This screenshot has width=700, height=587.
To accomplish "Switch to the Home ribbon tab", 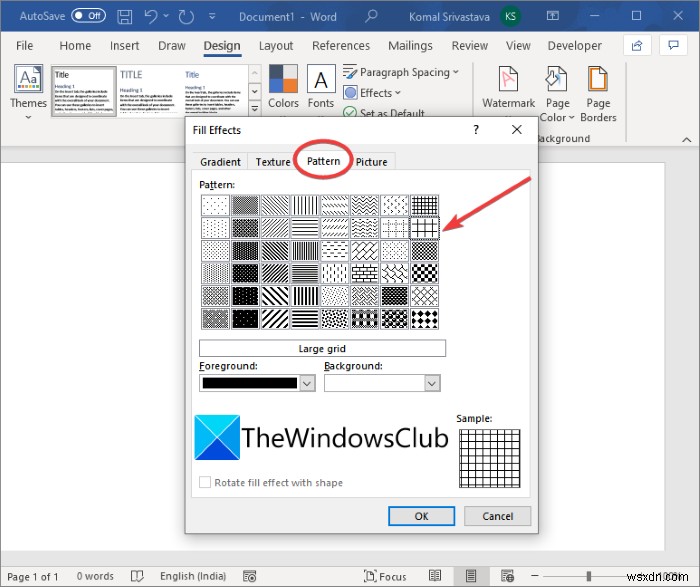I will (75, 46).
